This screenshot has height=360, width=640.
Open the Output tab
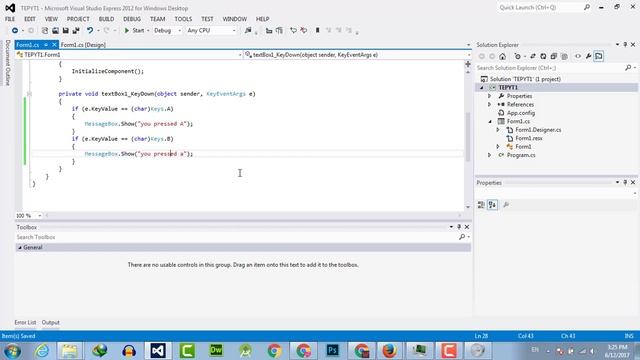(x=51, y=322)
